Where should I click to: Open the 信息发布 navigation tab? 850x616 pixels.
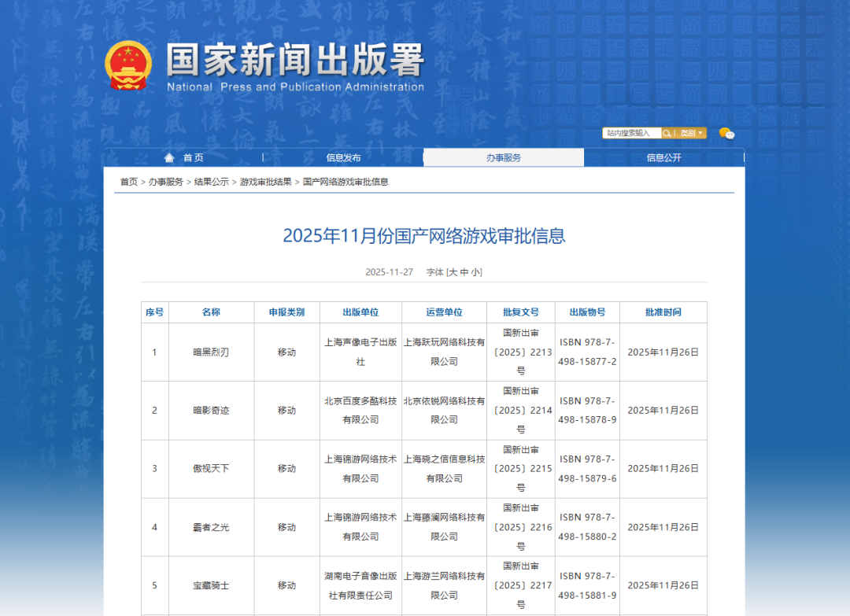point(343,157)
